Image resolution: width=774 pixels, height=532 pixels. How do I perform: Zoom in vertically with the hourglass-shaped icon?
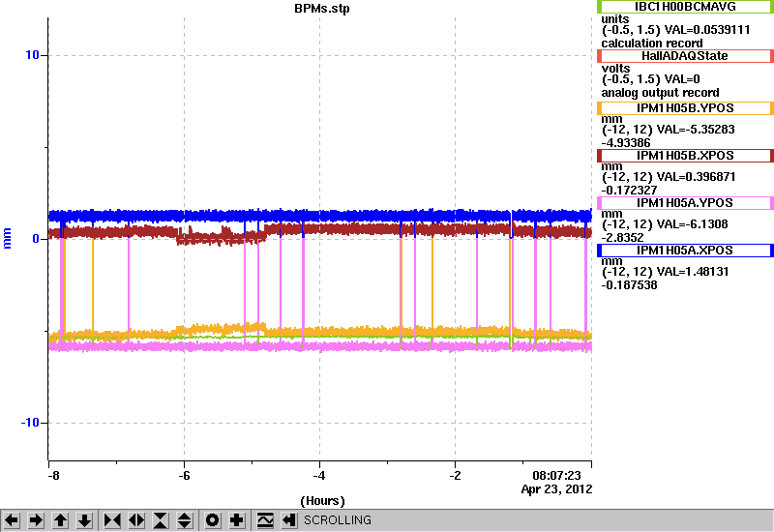coord(161,520)
